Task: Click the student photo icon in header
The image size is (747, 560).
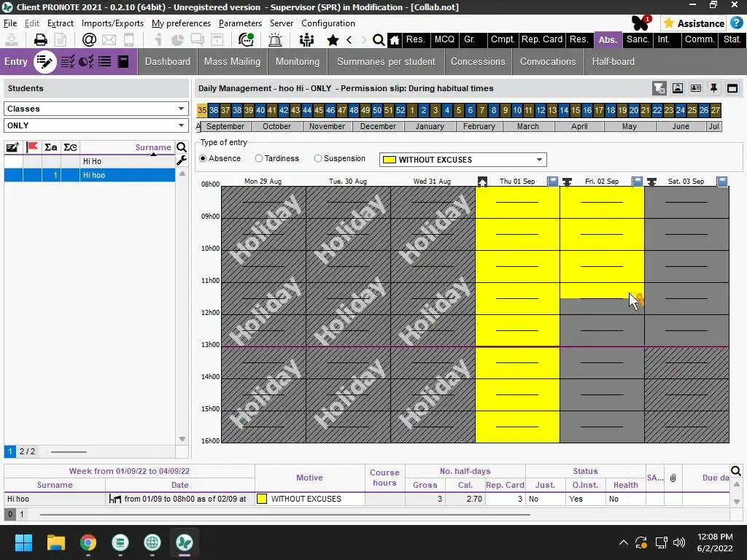Action: 678,88
